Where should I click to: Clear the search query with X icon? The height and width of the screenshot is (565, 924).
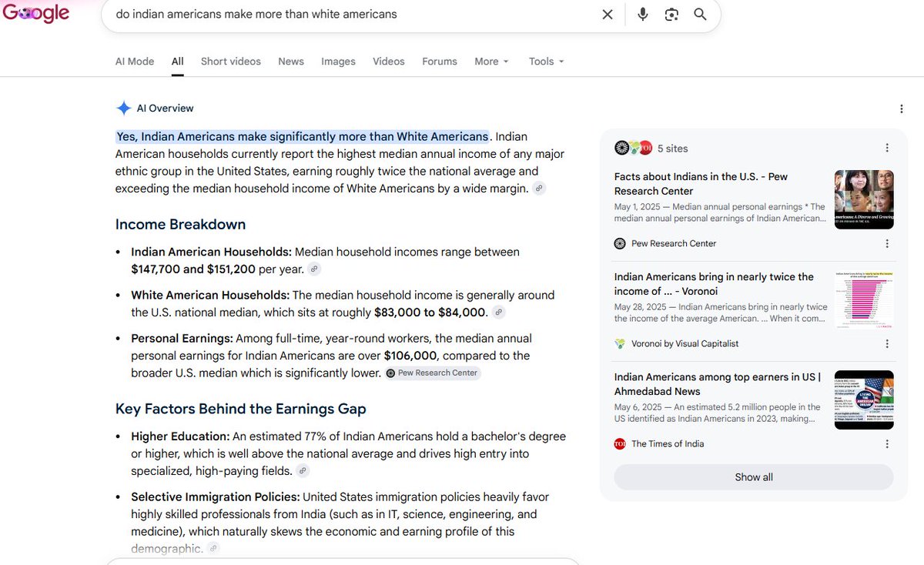[x=608, y=15]
